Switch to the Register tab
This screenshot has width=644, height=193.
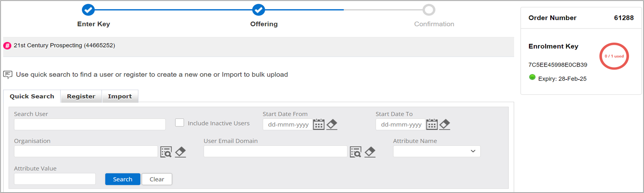(81, 96)
